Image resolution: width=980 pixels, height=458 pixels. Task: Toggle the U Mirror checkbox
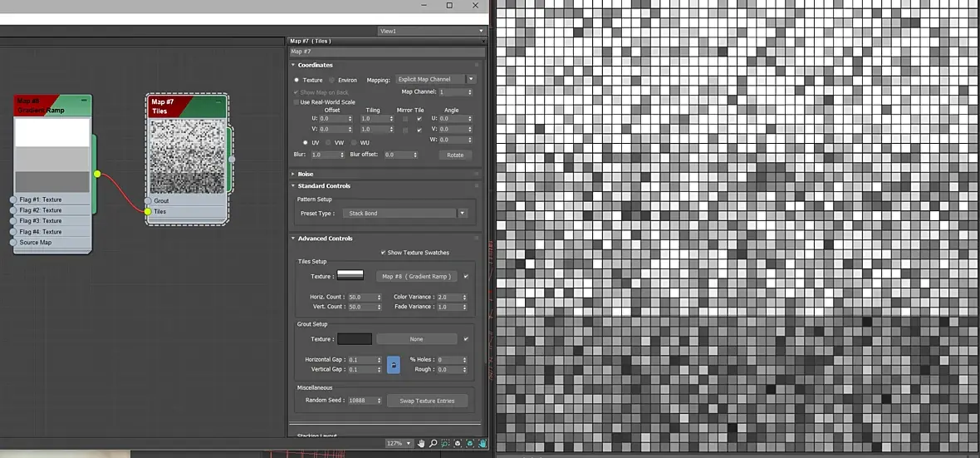[x=405, y=119]
